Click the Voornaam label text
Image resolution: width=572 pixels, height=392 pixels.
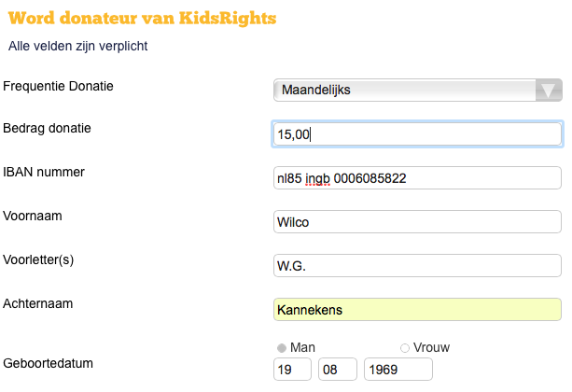pos(34,216)
